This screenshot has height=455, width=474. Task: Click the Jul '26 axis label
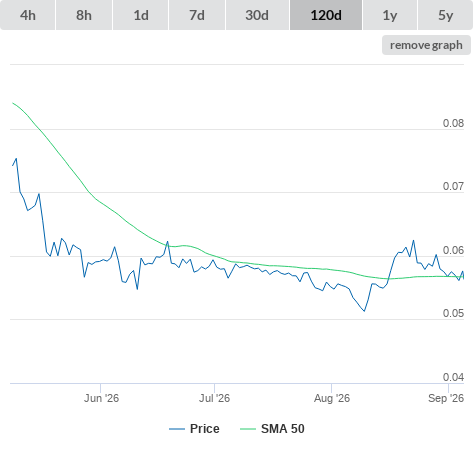point(214,398)
